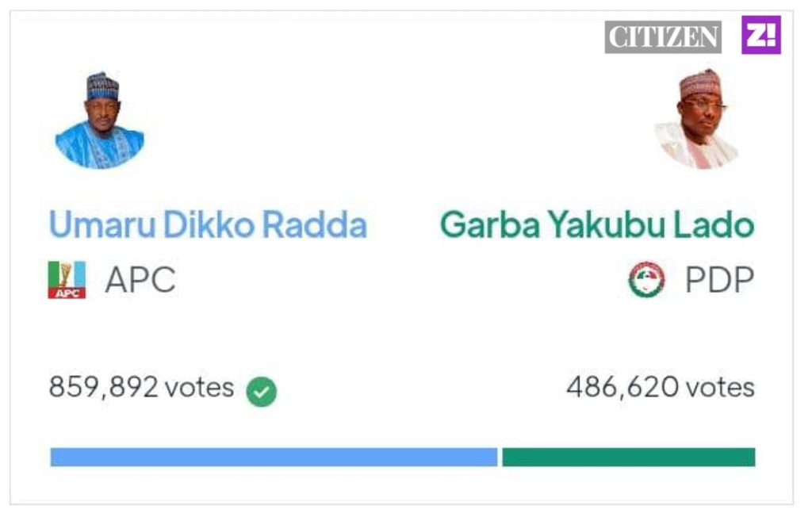Click the green winner checkmark badge
This screenshot has height=525, width=812.
(x=262, y=392)
